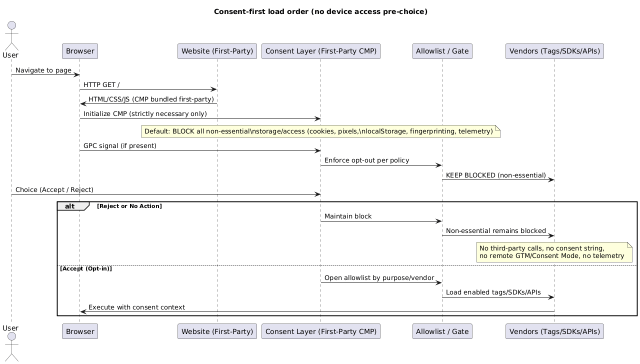Click the 'KEEP BLOCKED (non-essential)' message label
The width and height of the screenshot is (640, 364).
(496, 175)
